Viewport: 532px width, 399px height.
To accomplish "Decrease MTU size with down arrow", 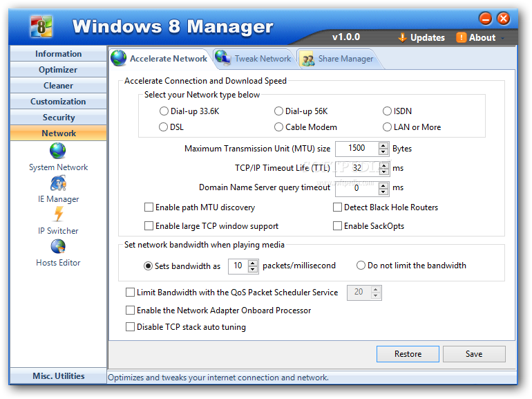I will click(383, 152).
